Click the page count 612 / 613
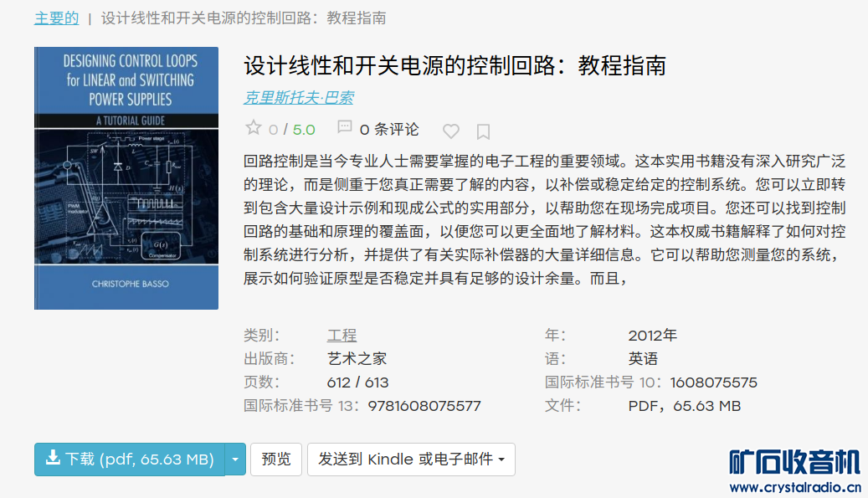This screenshot has height=498, width=868. click(357, 382)
